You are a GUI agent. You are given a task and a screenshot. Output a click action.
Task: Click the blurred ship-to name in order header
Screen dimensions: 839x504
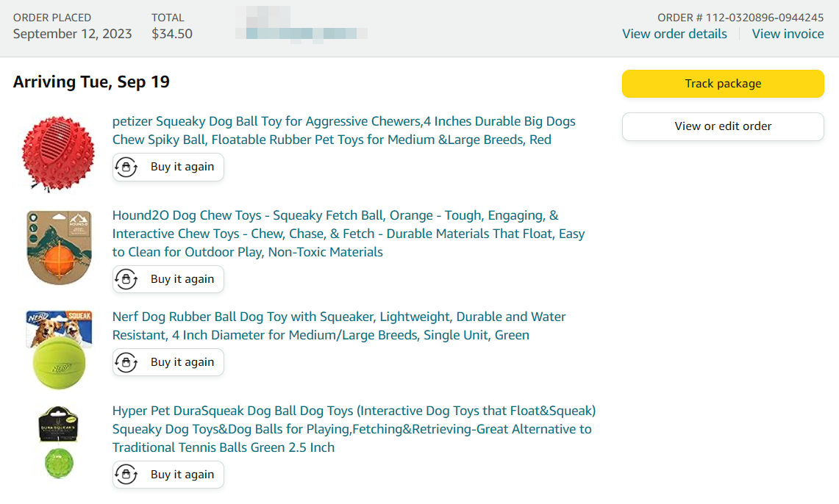click(301, 24)
